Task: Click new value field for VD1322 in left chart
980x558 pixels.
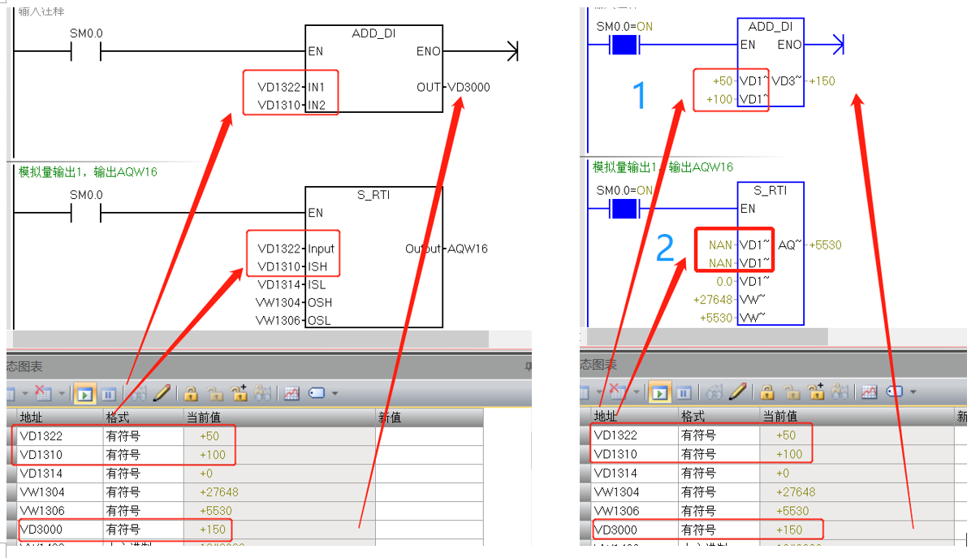Action: [x=429, y=436]
